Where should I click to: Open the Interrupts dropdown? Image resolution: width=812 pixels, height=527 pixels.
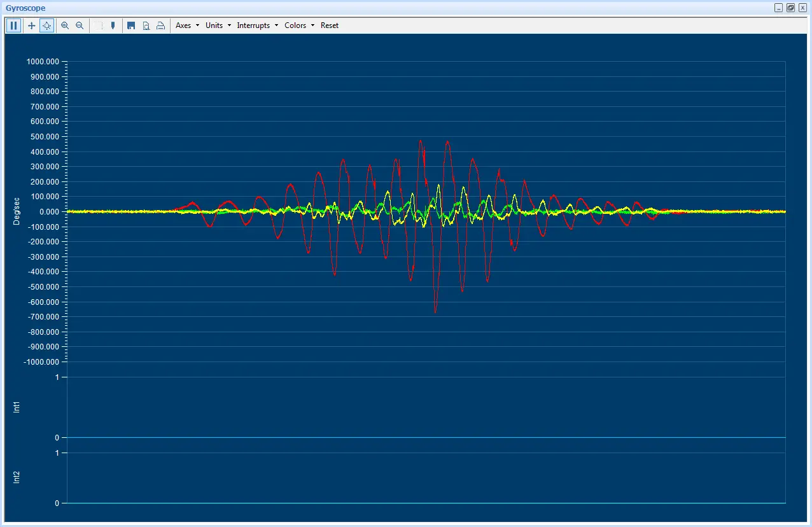point(257,25)
